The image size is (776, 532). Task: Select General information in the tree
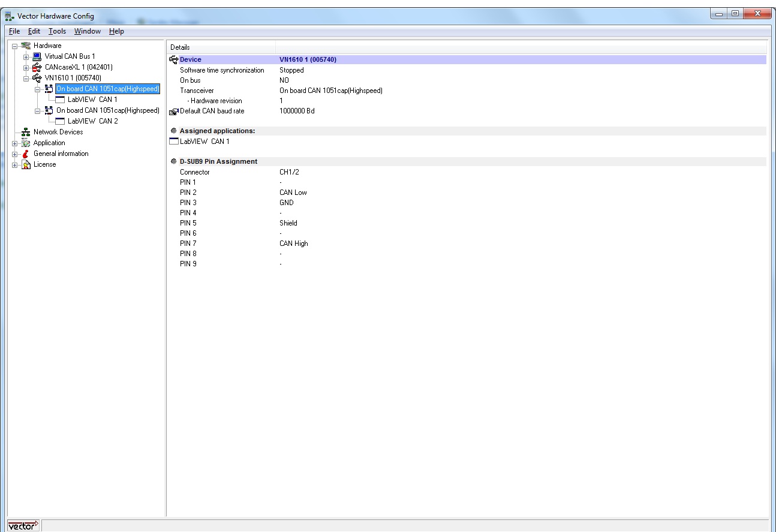coord(61,154)
